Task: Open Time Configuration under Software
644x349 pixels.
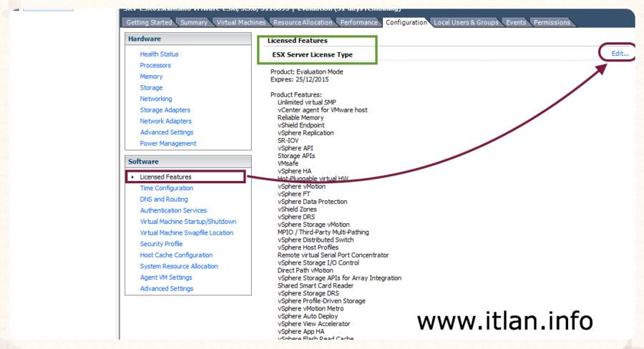Action: (166, 188)
